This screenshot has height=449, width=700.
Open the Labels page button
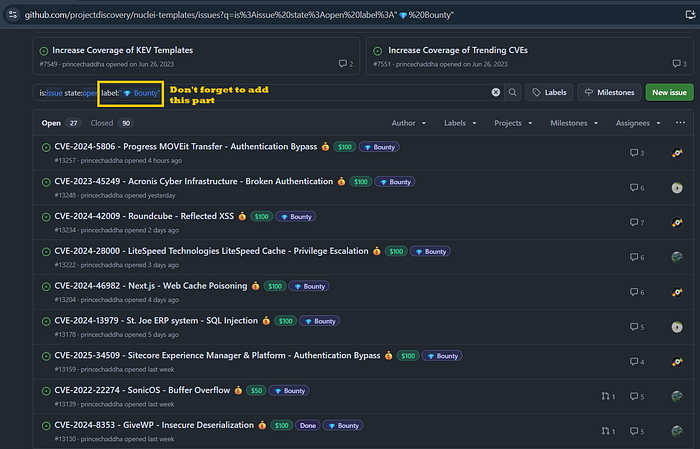click(549, 92)
